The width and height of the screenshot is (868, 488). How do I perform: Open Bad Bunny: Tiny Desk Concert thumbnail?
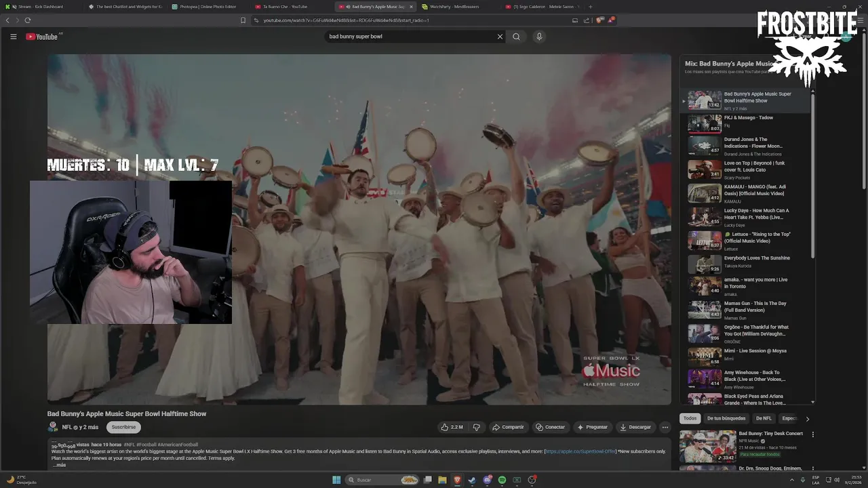pos(707,446)
